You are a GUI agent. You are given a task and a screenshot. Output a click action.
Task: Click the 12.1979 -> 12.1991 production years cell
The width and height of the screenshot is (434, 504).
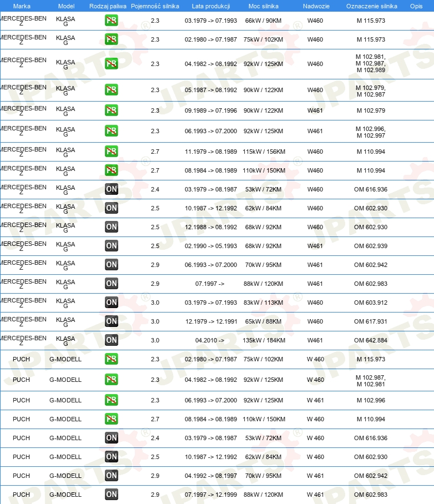tap(211, 321)
